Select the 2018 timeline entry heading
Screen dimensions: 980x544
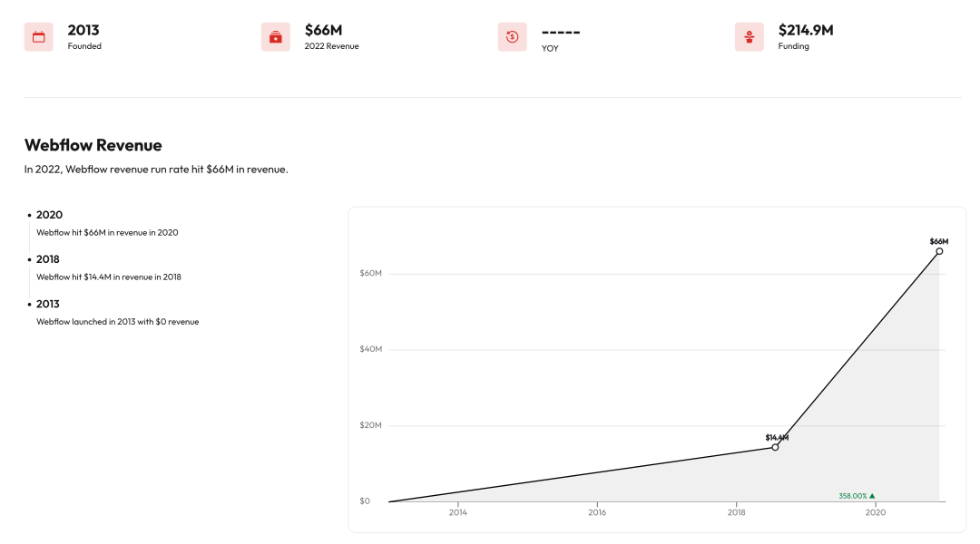[48, 259]
